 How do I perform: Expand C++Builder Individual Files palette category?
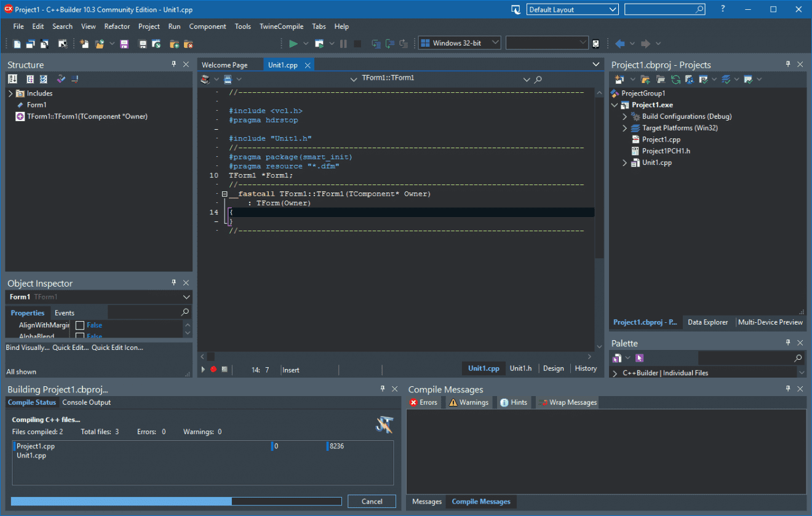pos(615,373)
